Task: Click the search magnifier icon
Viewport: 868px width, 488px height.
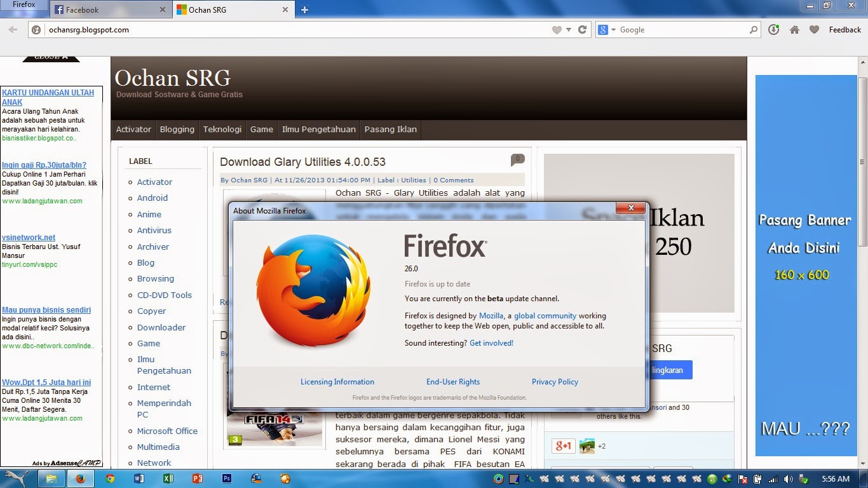Action: click(754, 30)
